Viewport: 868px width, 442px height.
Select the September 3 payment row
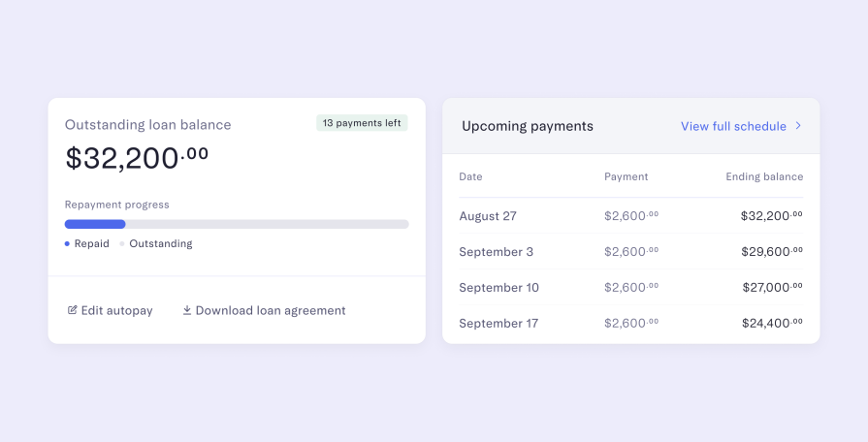(630, 252)
